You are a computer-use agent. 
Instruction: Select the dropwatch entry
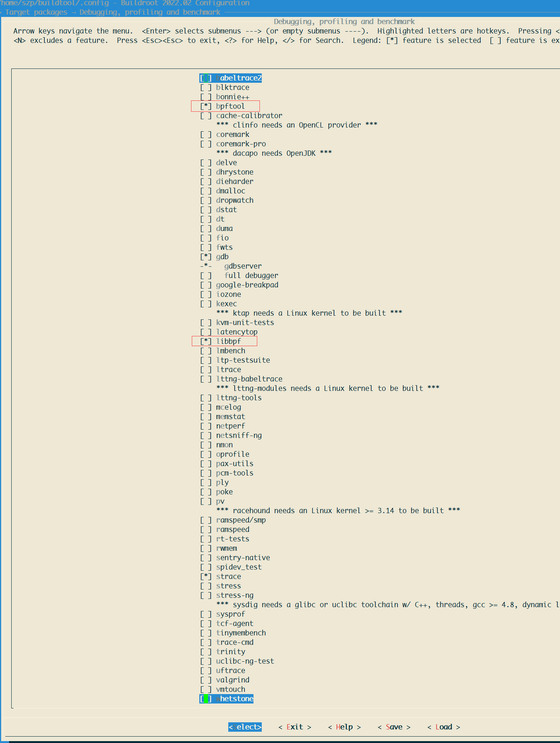click(x=227, y=200)
